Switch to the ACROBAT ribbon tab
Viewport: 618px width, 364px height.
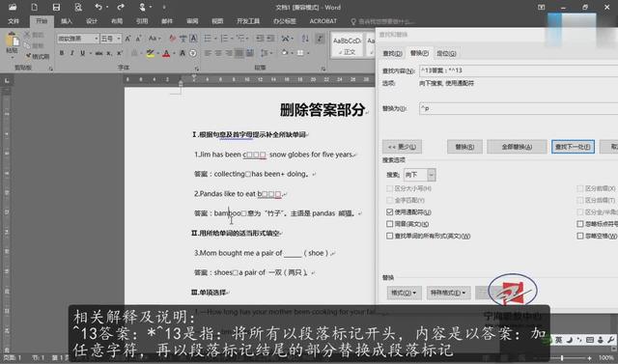(323, 21)
